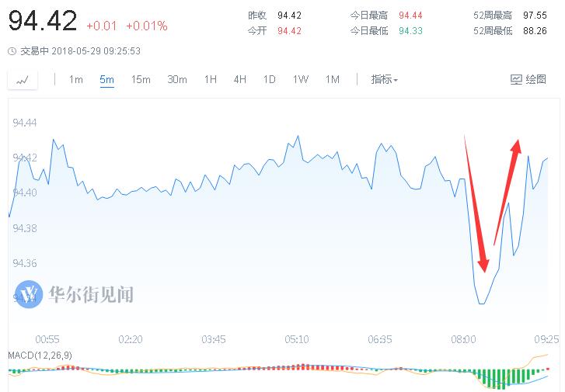Click the 05:10 time axis label
Screen dimensions: 565x392
click(x=297, y=339)
